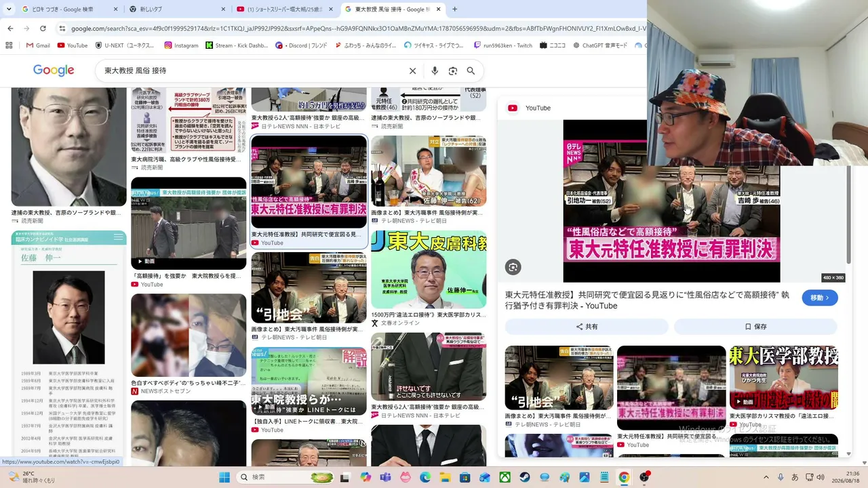Image resolution: width=868 pixels, height=488 pixels.
Task: Open the 佐藤 伸一 被告(62) テレ朝NEWS thumbnail
Action: coord(429,171)
